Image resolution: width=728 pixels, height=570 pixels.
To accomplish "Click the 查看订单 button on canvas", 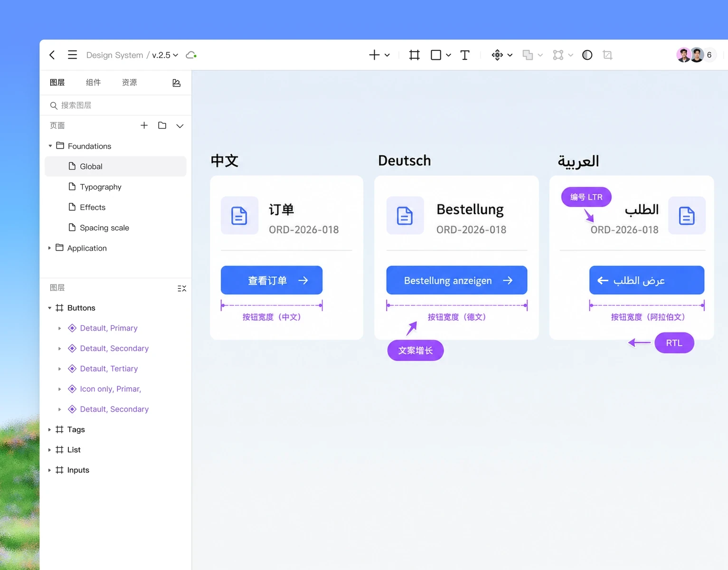I will coord(272,280).
